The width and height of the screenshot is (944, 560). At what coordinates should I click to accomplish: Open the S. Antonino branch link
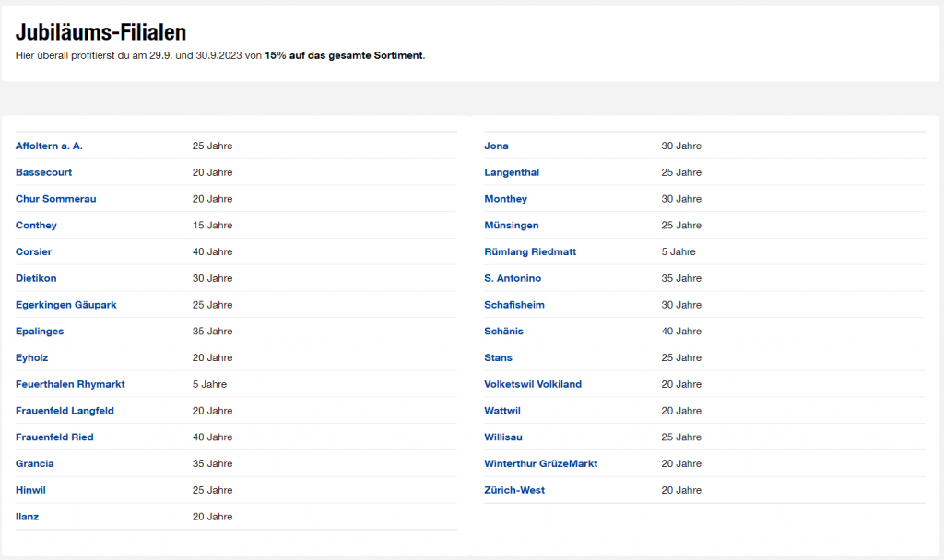513,278
